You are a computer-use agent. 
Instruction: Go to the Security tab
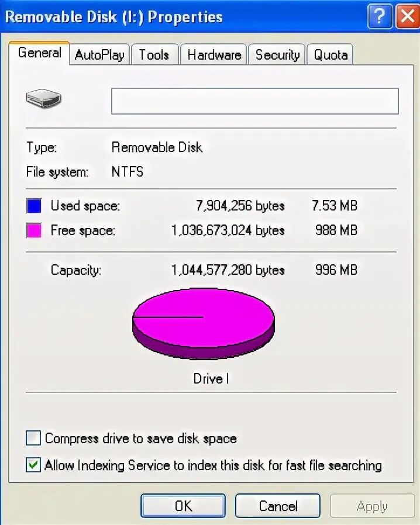coord(277,54)
